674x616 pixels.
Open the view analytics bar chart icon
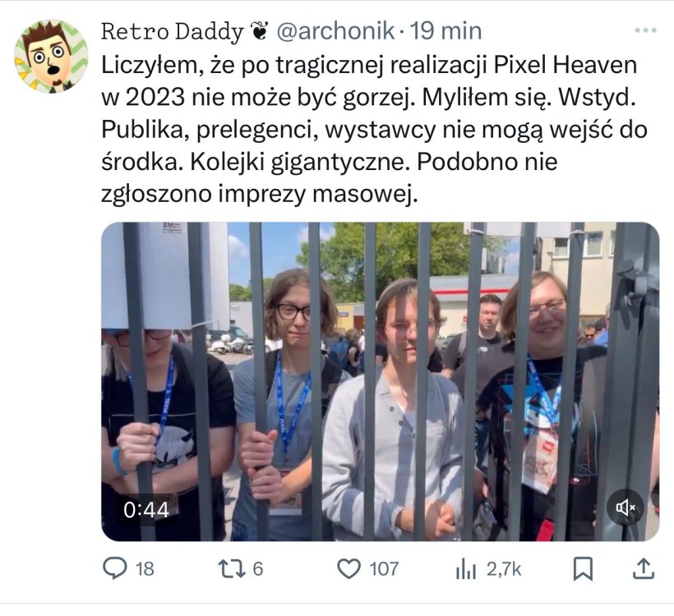(465, 568)
